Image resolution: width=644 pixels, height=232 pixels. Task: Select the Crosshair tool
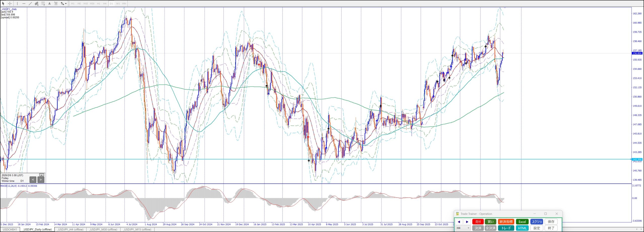click(x=10, y=4)
